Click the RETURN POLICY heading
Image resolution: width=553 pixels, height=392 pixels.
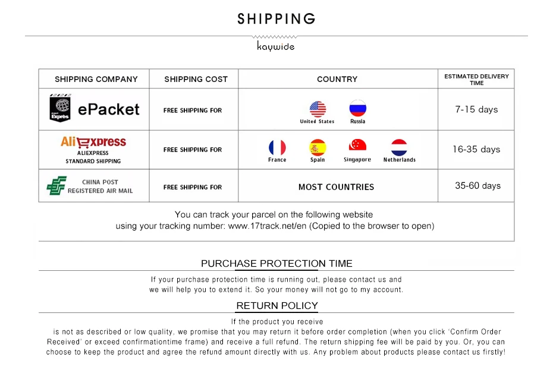click(x=277, y=306)
